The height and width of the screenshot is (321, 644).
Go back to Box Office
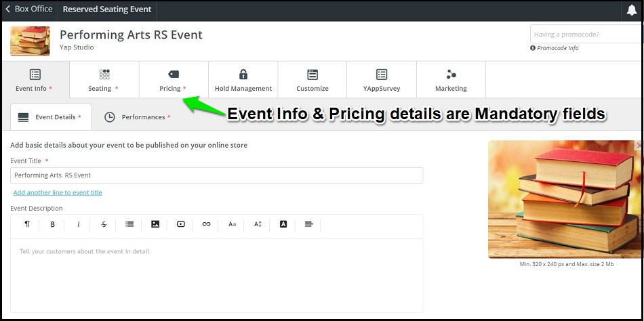click(x=28, y=9)
